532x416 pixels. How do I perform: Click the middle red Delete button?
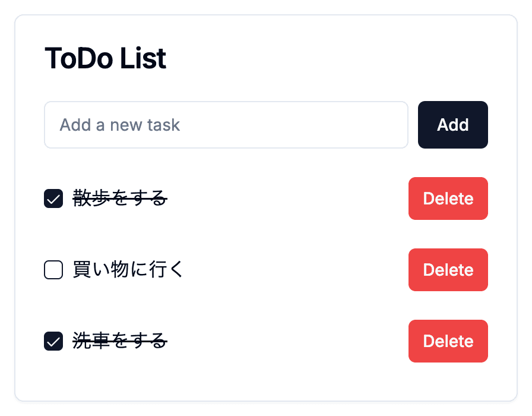pyautogui.click(x=448, y=270)
